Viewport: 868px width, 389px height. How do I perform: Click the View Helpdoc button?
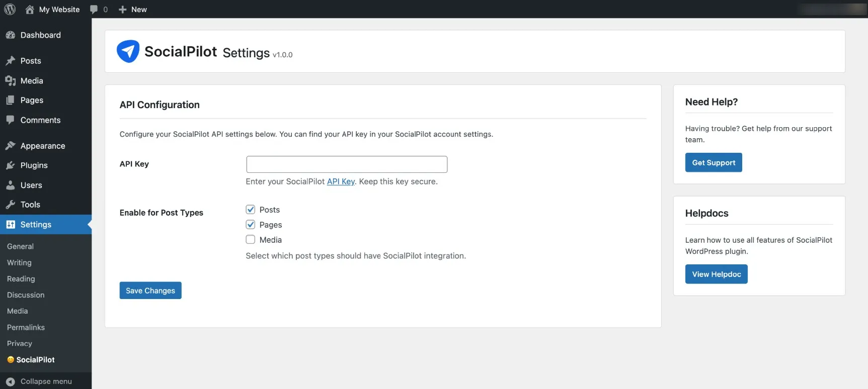coord(717,274)
